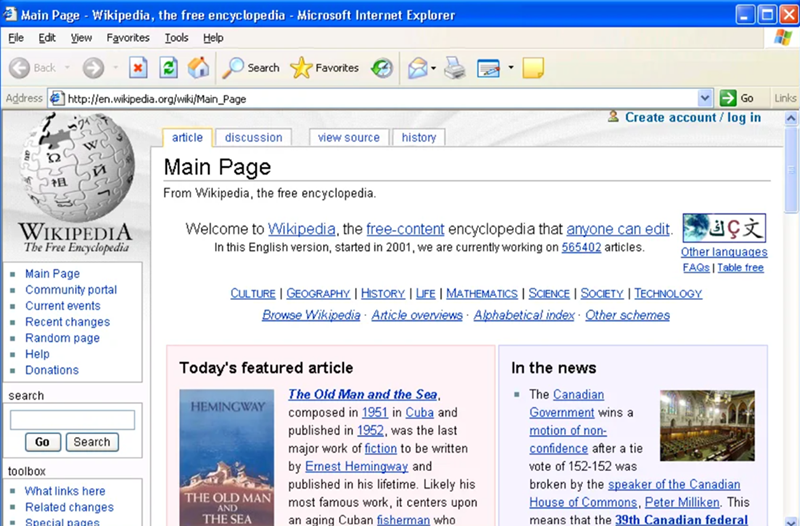Click Create account / log in link

point(693,117)
